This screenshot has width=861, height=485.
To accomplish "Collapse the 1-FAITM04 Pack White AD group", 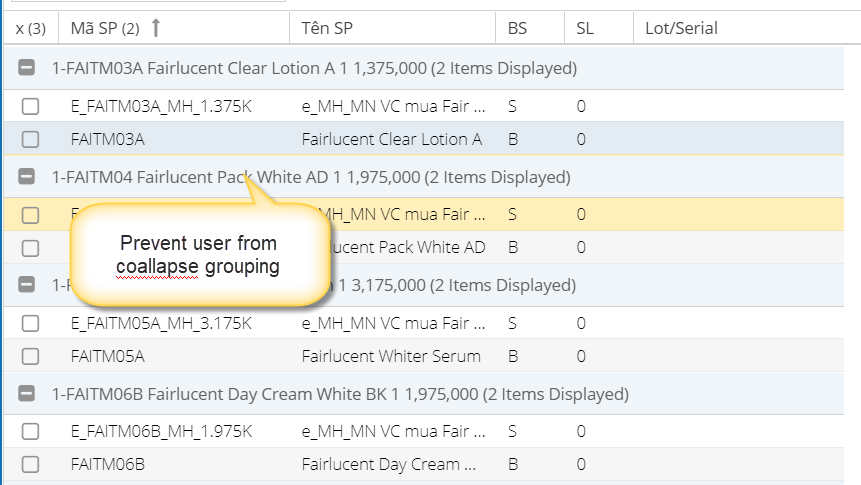I will tap(29, 177).
